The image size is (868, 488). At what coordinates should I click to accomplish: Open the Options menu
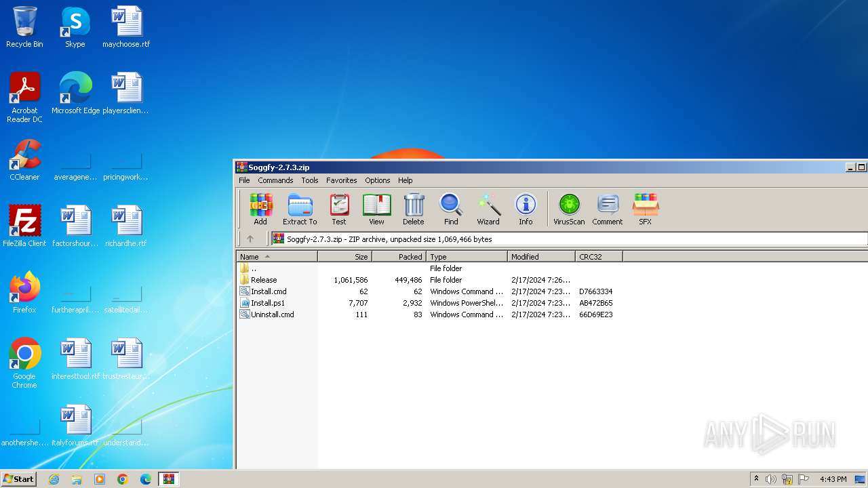coord(378,180)
